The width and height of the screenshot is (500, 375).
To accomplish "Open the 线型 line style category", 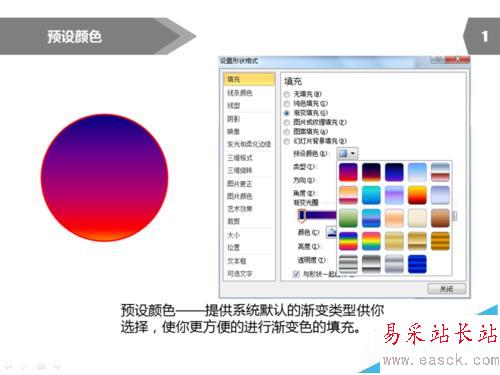I will (x=249, y=106).
